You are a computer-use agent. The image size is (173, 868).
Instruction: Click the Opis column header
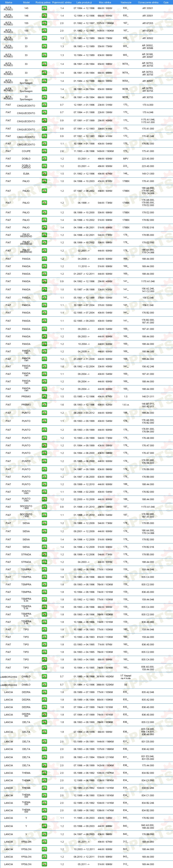[x=166, y=2]
